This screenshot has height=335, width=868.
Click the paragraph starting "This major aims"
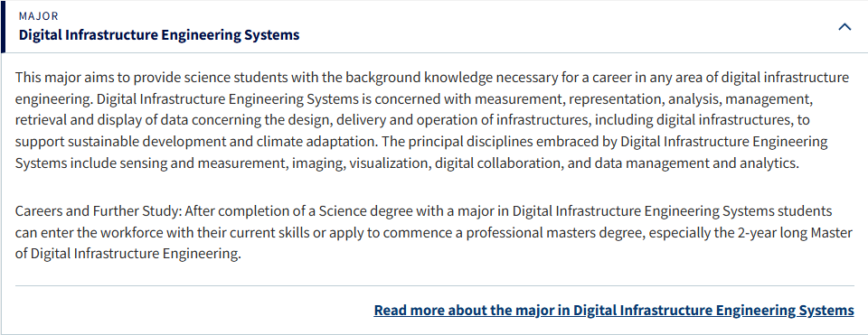tap(432, 120)
